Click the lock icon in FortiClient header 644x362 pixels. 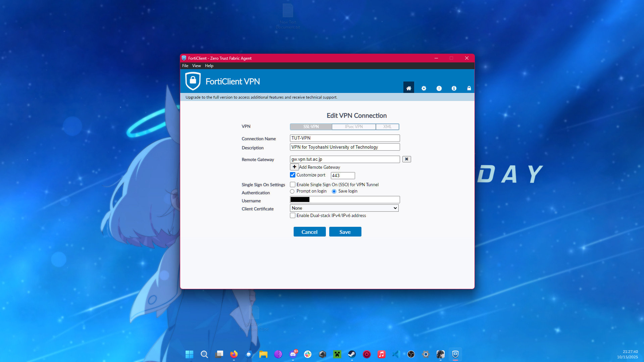tap(469, 88)
